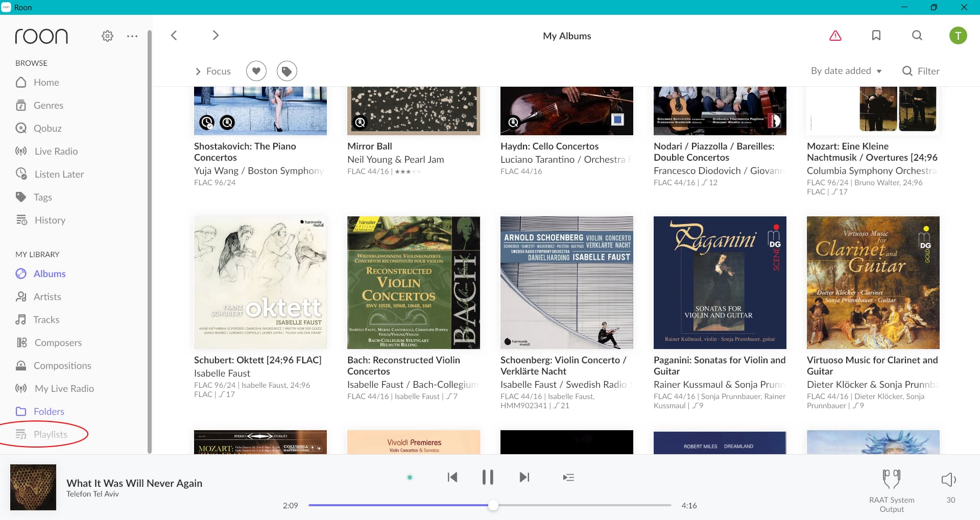The width and height of the screenshot is (980, 520).
Task: Open Composers under My Library
Action: 49,342
